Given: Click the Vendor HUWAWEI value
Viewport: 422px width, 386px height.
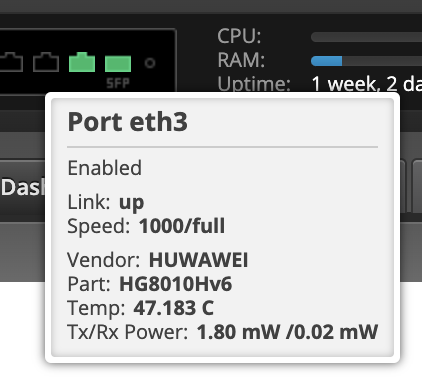Looking at the screenshot, I should point(198,260).
